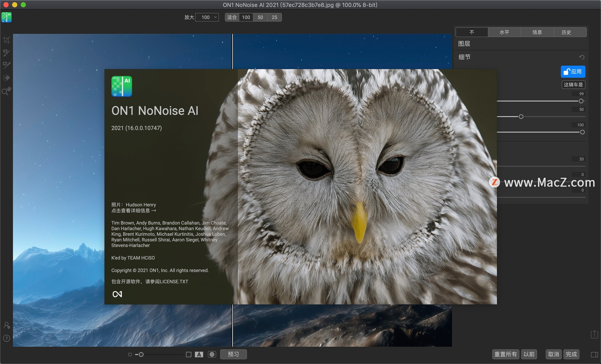Click the value field showing 20
Viewport: 601px width, 364px height.
[578, 159]
